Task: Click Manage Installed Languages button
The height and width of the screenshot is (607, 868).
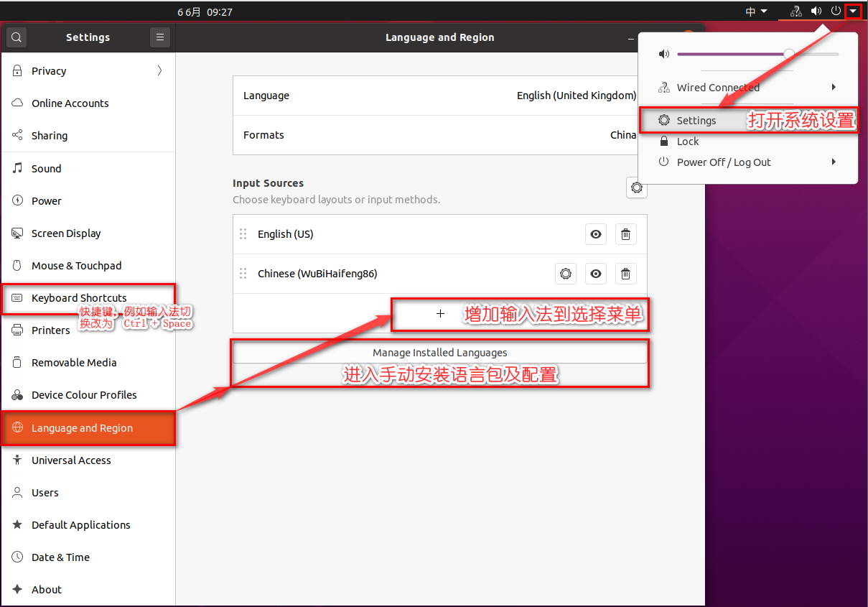Action: click(x=439, y=353)
